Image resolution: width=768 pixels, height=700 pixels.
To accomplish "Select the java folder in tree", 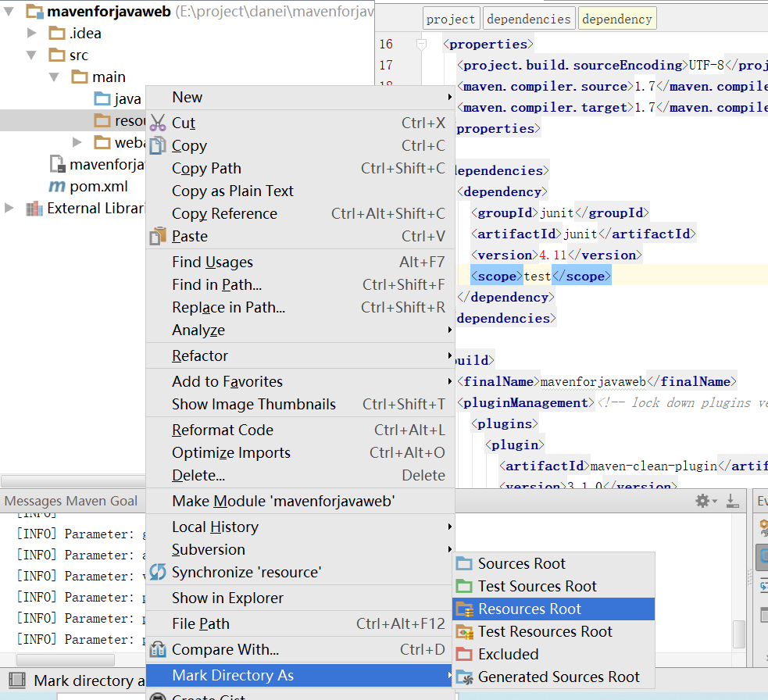I will 128,99.
